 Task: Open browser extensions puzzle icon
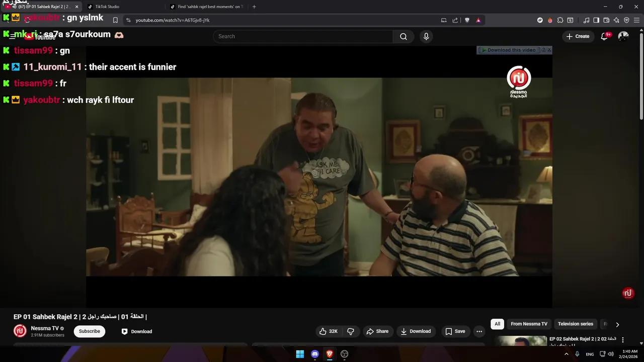click(x=560, y=20)
